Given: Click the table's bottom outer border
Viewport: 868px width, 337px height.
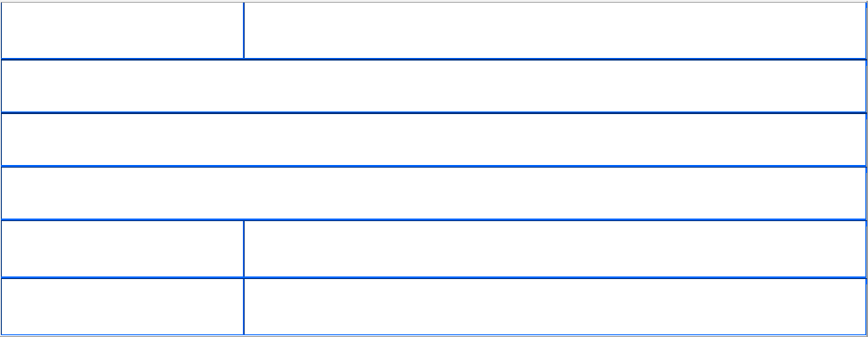Looking at the screenshot, I should pyautogui.click(x=433, y=335).
